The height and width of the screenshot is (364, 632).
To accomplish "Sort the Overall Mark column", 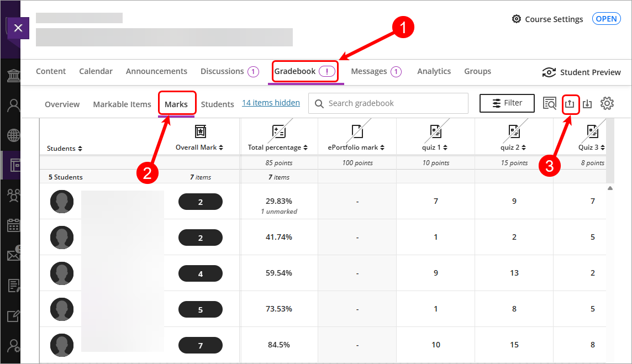I will pos(221,147).
